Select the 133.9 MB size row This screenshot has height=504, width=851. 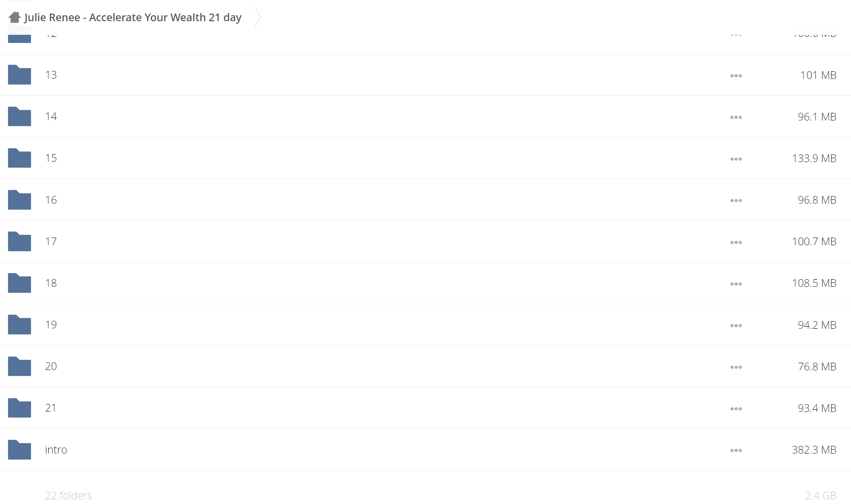tap(425, 158)
